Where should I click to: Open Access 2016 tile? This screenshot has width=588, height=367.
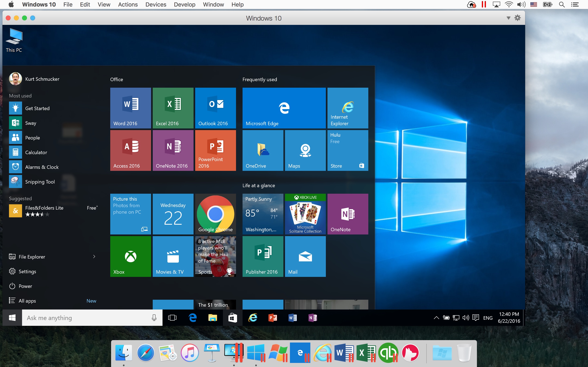click(x=130, y=150)
